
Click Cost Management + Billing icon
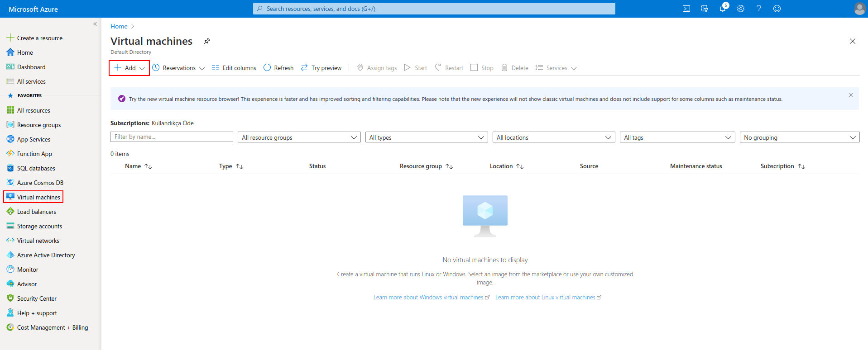click(x=10, y=327)
